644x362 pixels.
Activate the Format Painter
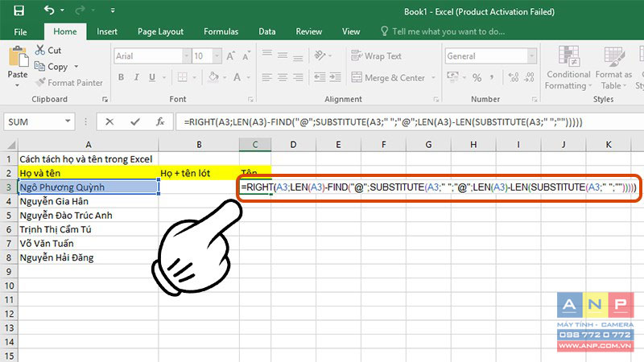(69, 83)
